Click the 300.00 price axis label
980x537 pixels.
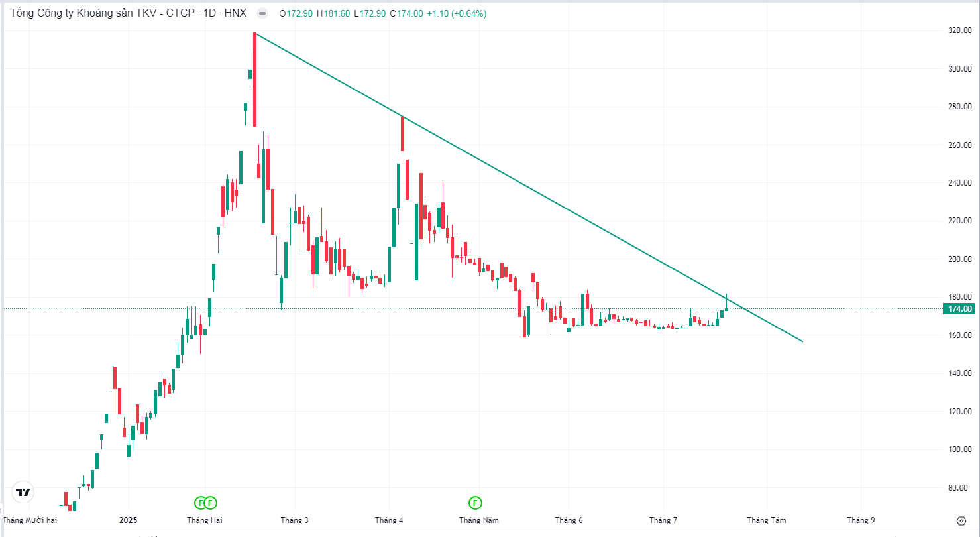(959, 69)
